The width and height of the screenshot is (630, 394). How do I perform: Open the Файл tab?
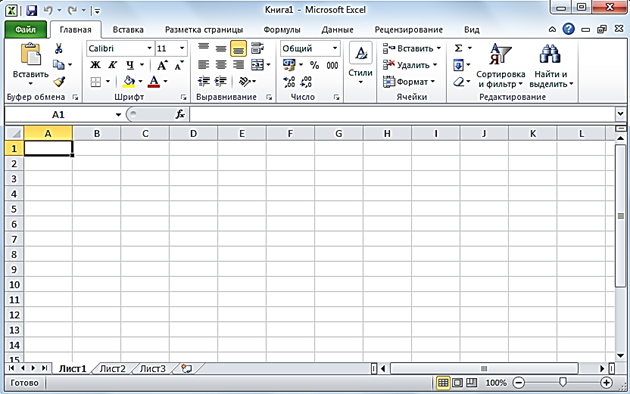point(25,30)
